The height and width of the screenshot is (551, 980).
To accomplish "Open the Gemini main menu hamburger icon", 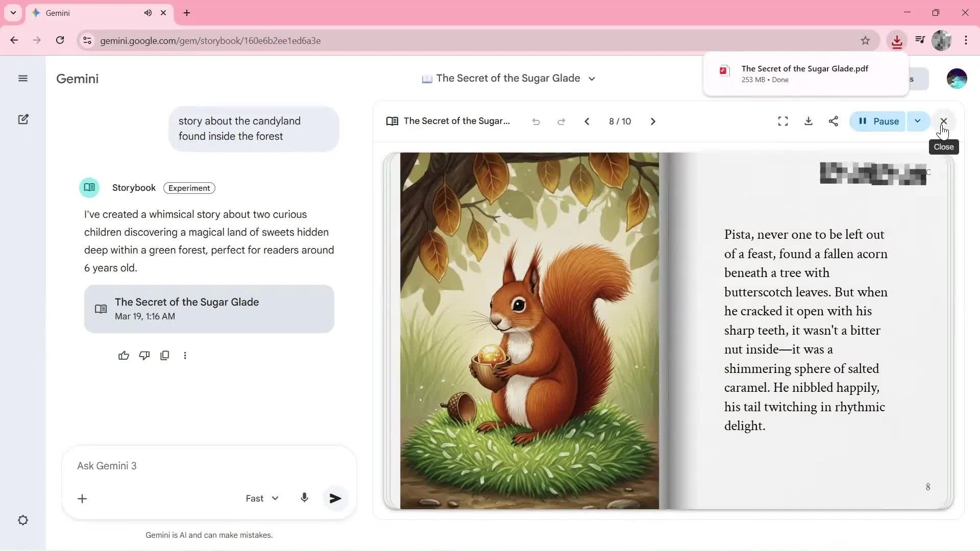I will (x=22, y=78).
